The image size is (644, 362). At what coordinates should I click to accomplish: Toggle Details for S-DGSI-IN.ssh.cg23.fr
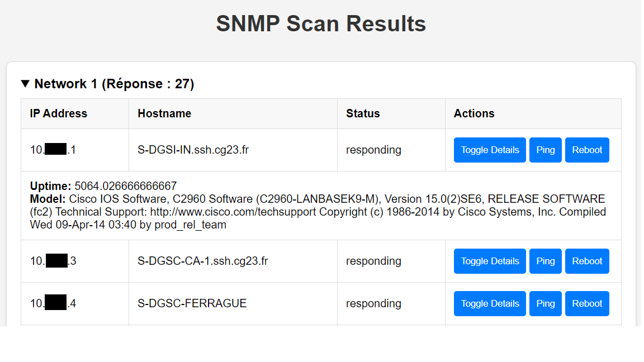click(490, 150)
